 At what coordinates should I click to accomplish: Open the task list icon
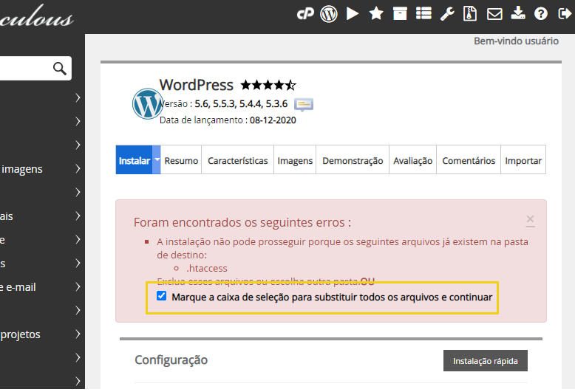423,14
